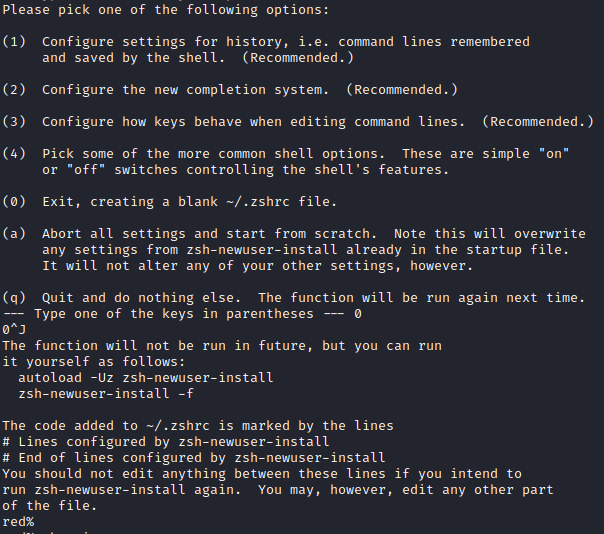Click the "(a)" abort all settings label

tap(14, 234)
